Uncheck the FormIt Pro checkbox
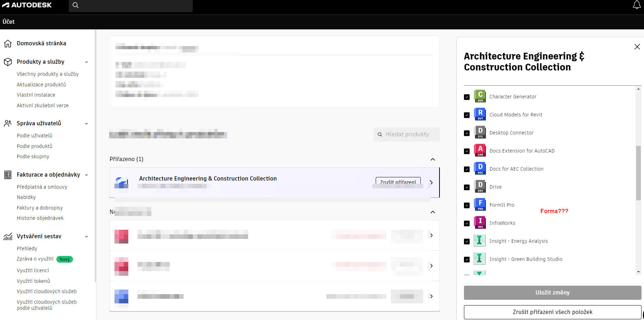The height and width of the screenshot is (320, 644). [x=467, y=205]
